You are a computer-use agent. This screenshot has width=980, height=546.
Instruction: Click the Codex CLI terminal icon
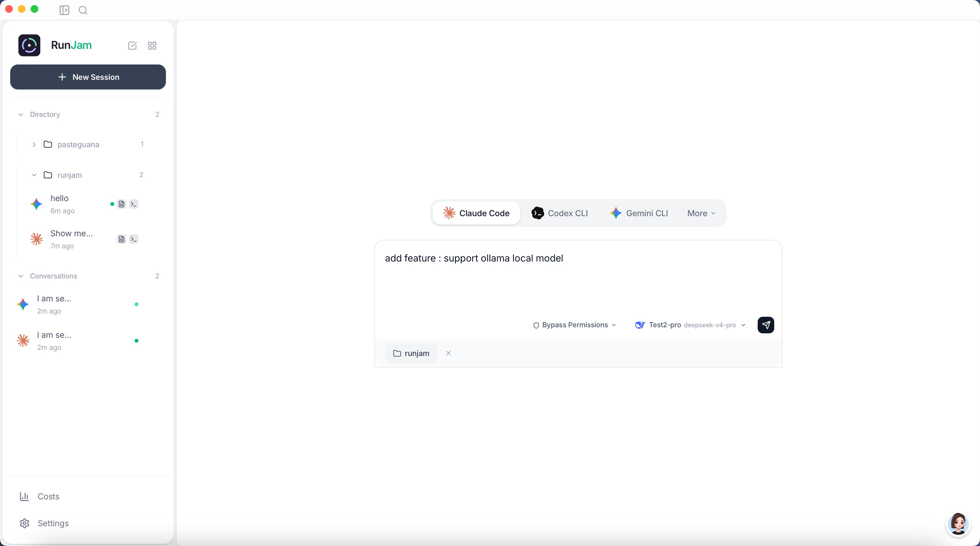pyautogui.click(x=538, y=213)
